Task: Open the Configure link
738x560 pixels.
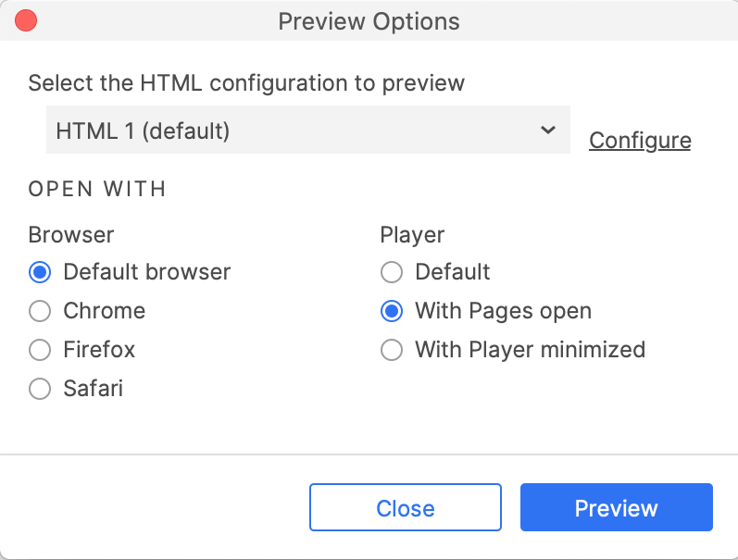Action: point(640,141)
